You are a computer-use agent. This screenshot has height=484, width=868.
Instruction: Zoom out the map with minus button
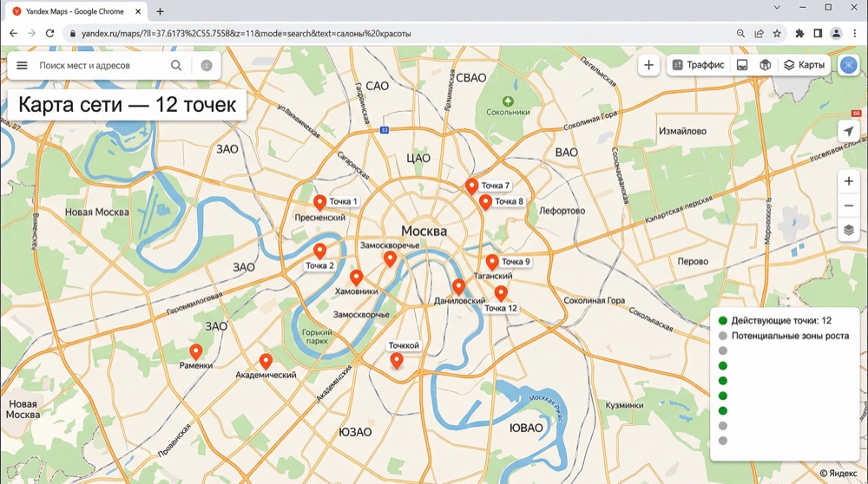tap(848, 206)
